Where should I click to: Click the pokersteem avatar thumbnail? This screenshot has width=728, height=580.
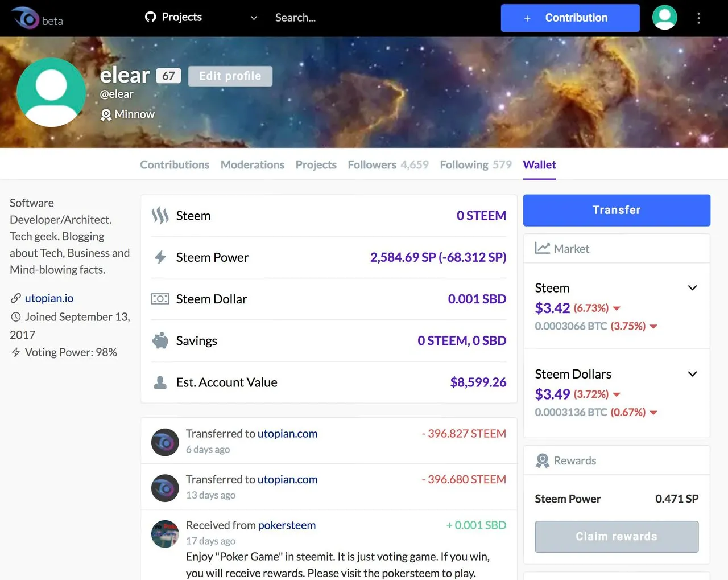click(x=165, y=534)
